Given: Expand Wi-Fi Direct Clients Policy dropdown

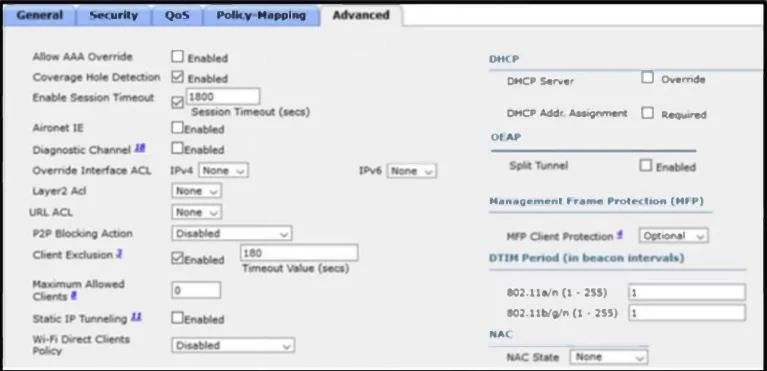Looking at the screenshot, I should 233,345.
